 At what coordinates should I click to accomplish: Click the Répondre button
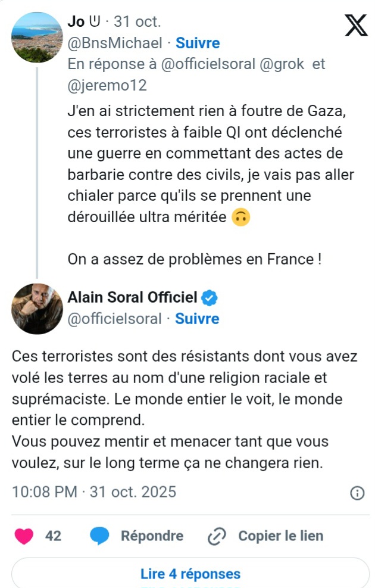(152, 536)
